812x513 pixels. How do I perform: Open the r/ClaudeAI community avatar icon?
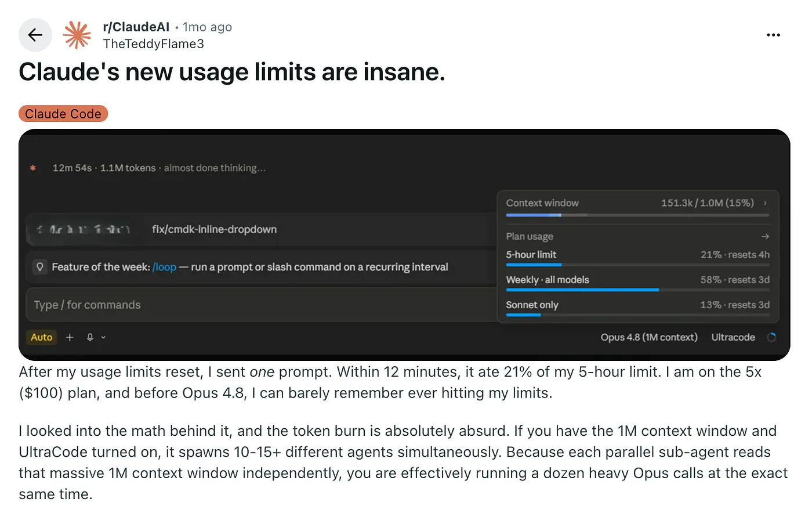77,35
